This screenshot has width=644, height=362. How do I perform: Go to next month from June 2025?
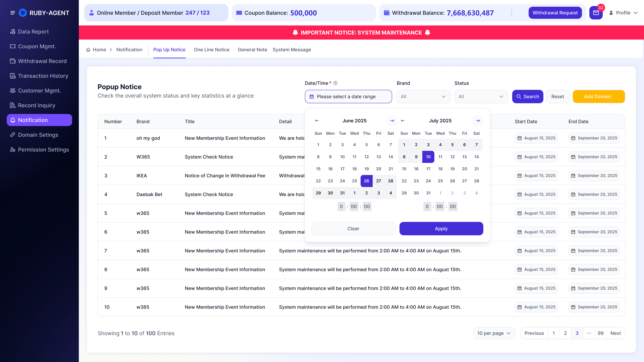tap(392, 121)
